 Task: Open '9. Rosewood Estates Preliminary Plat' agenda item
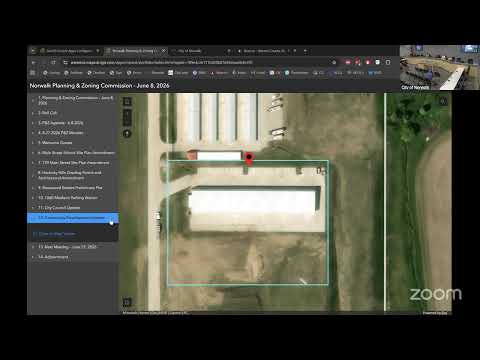click(70, 188)
